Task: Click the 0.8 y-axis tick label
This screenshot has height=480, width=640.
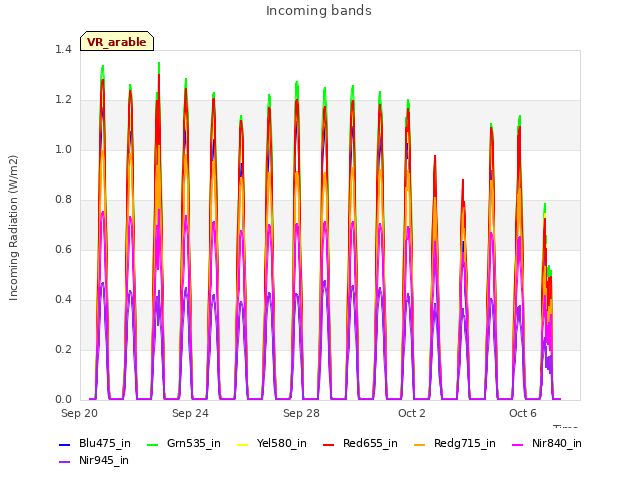Action: [63, 200]
